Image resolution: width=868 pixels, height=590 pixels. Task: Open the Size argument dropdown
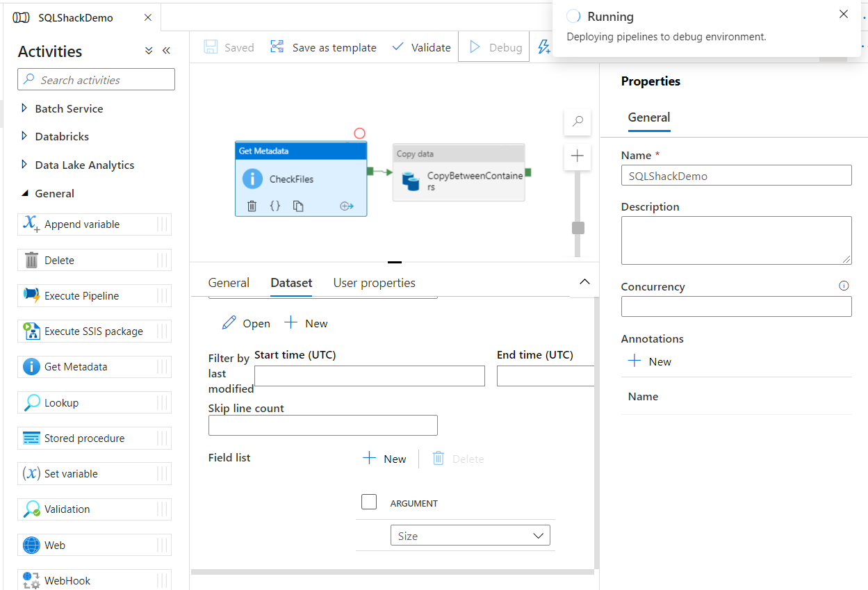470,536
